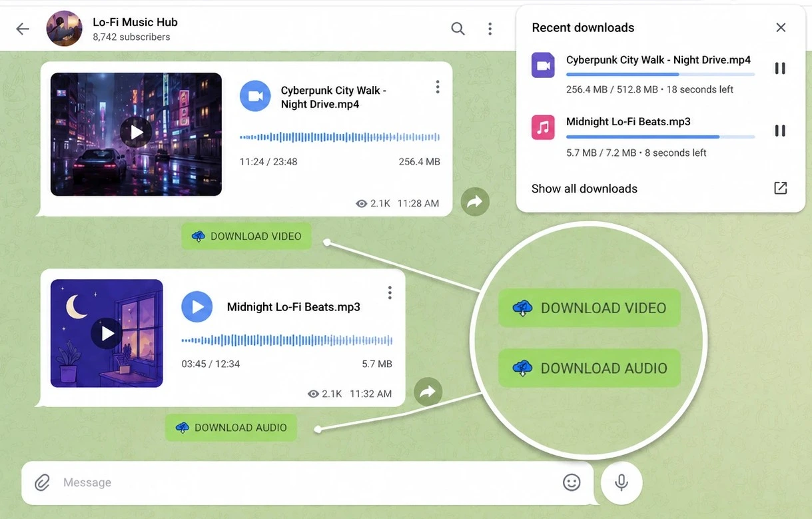Click the Cyberpunk City Walk file name in message
Screen dimensions: 812x519
333,97
